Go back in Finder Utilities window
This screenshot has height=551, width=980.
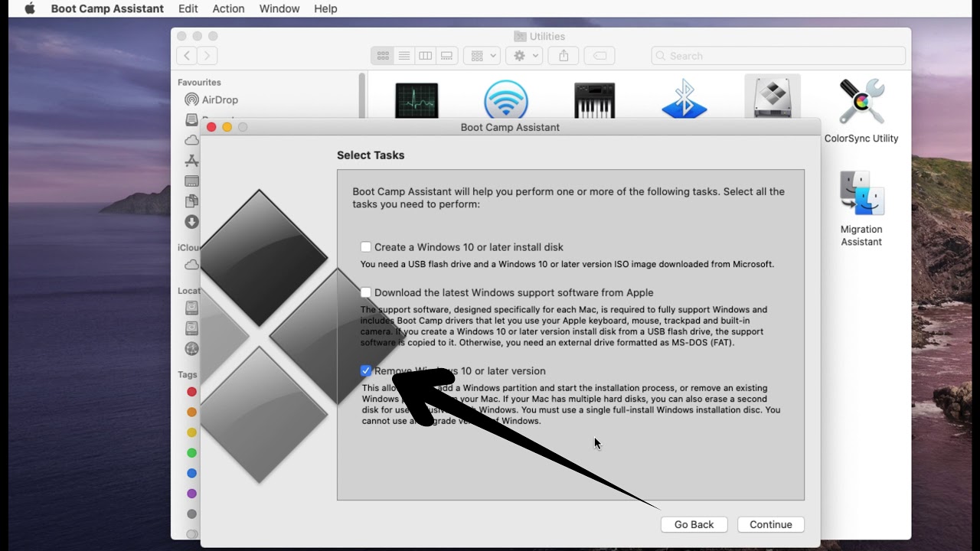187,55
